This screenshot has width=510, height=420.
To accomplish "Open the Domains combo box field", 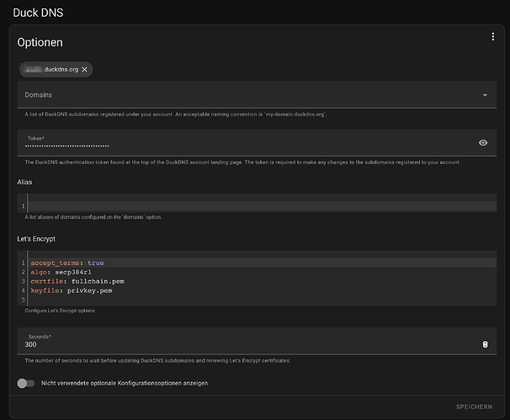I will pyautogui.click(x=257, y=94).
